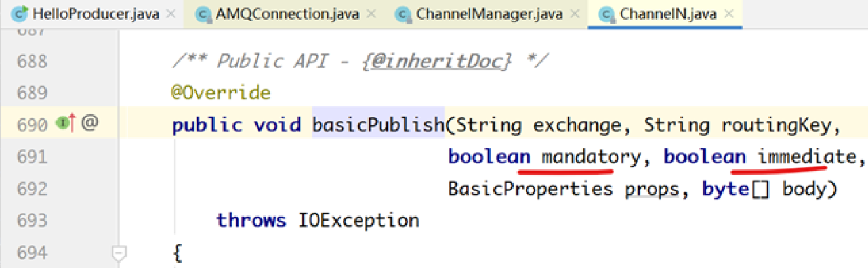868x268 pixels.
Task: Close the HelloProducer.java tab
Action: tap(171, 13)
